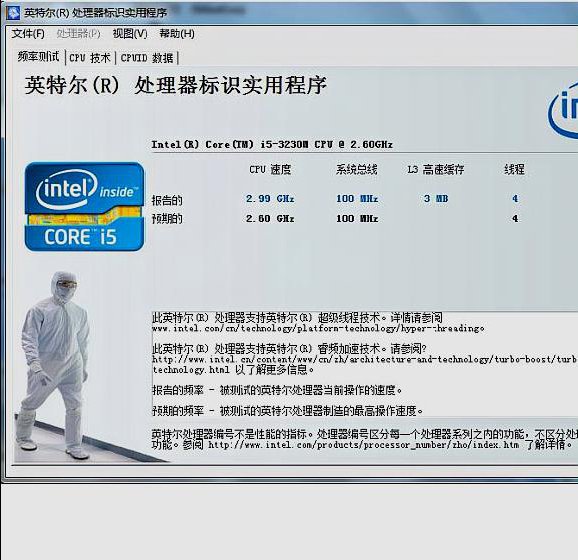Click the 报告的频率 description line
The image size is (578, 560).
277,390
